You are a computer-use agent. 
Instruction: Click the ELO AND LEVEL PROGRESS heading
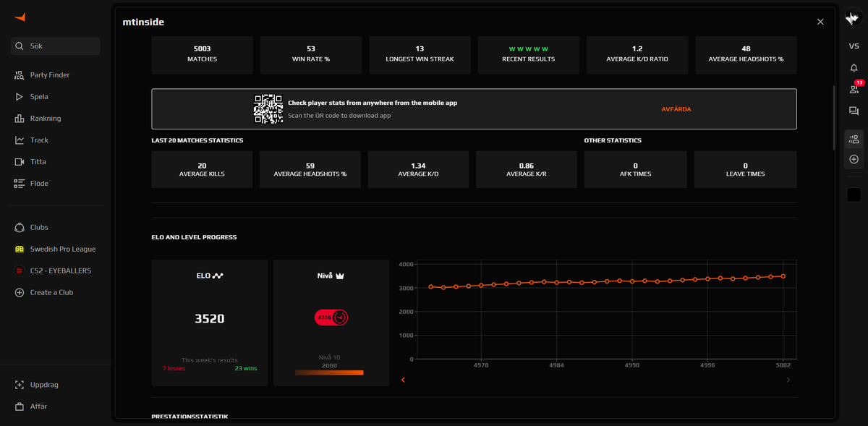pyautogui.click(x=194, y=237)
